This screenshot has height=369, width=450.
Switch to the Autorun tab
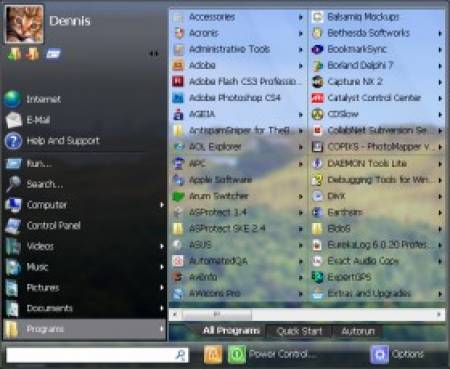coord(358,331)
